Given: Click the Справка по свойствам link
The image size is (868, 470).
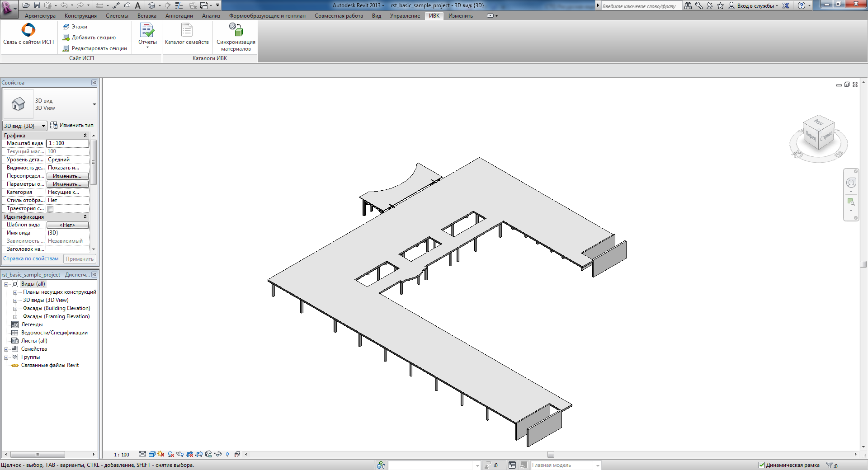Looking at the screenshot, I should [x=31, y=259].
